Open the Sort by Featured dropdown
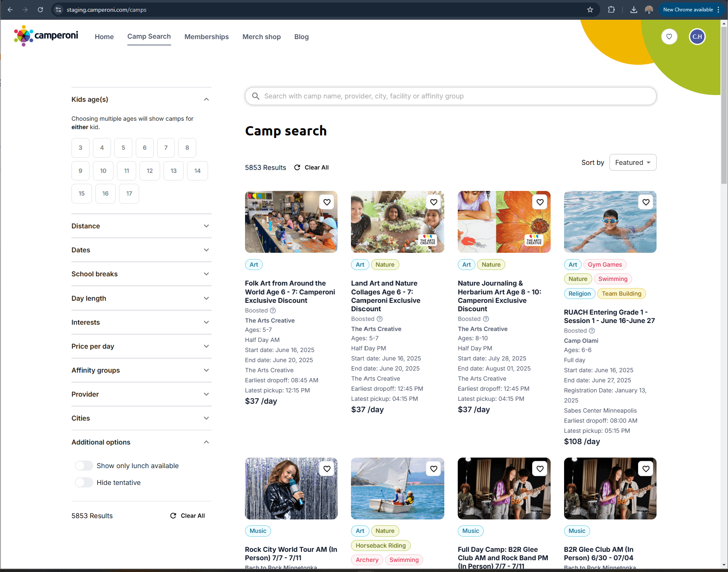The width and height of the screenshot is (728, 572). pyautogui.click(x=633, y=162)
